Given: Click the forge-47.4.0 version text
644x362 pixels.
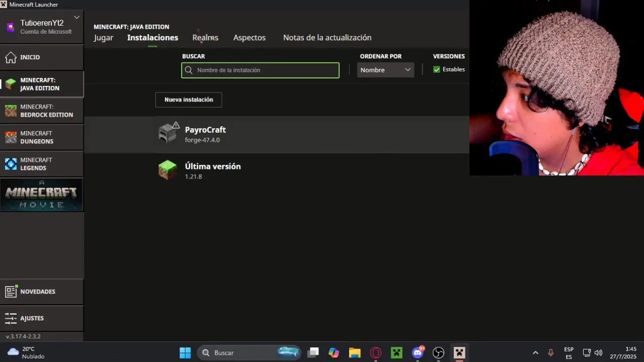Looking at the screenshot, I should (202, 140).
